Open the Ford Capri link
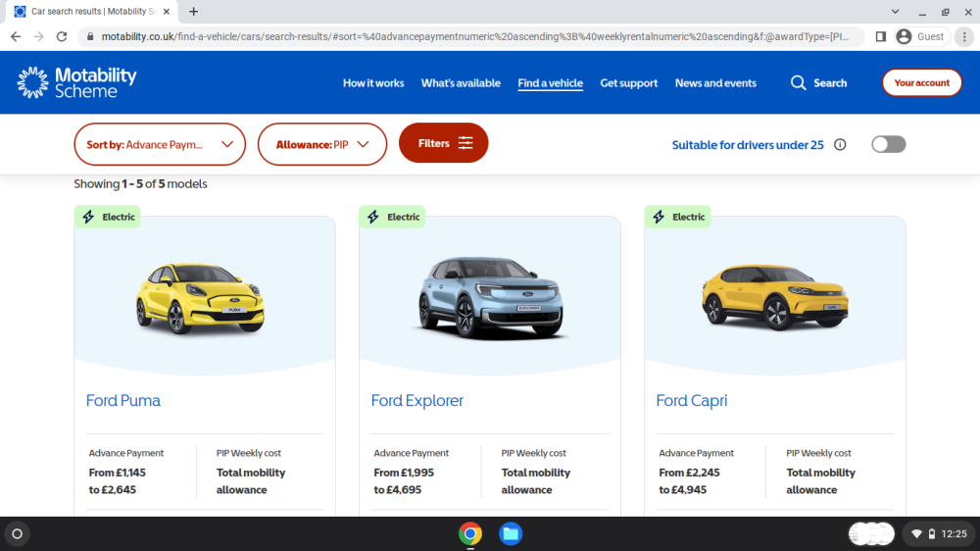The image size is (980, 551). point(691,400)
